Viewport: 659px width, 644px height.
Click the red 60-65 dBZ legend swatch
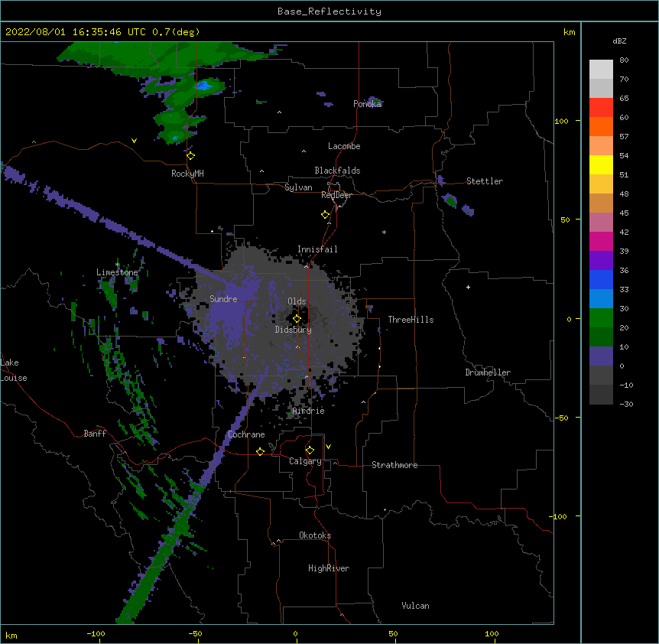click(601, 107)
